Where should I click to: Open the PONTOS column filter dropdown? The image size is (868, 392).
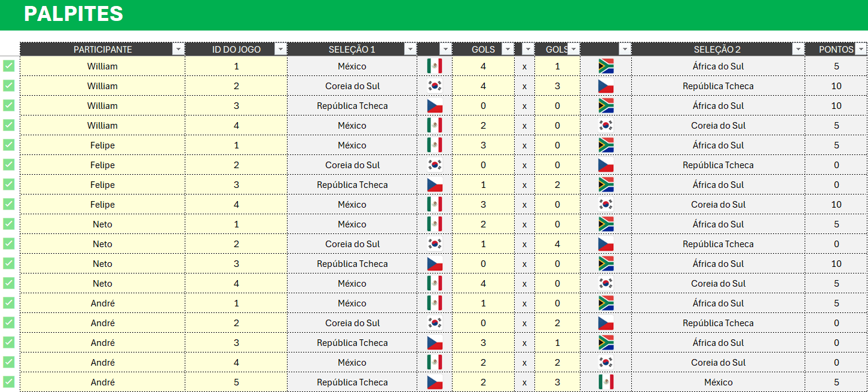click(x=861, y=49)
